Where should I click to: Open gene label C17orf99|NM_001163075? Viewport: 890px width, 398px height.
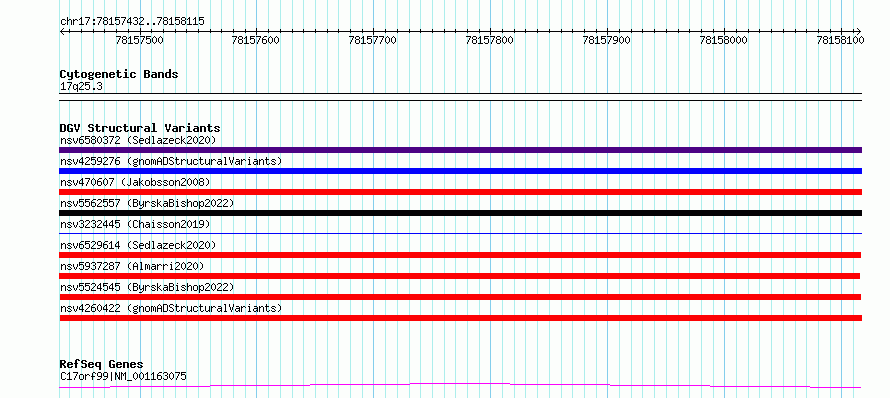click(123, 376)
